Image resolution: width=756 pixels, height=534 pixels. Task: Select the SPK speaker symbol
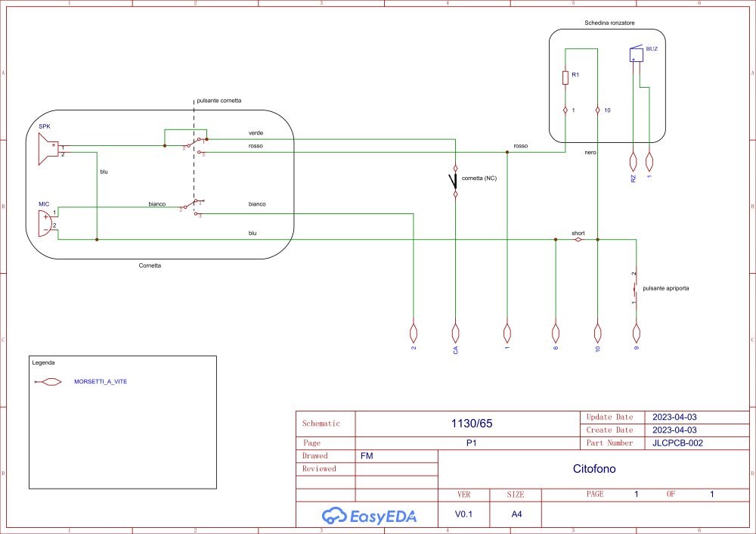48,149
